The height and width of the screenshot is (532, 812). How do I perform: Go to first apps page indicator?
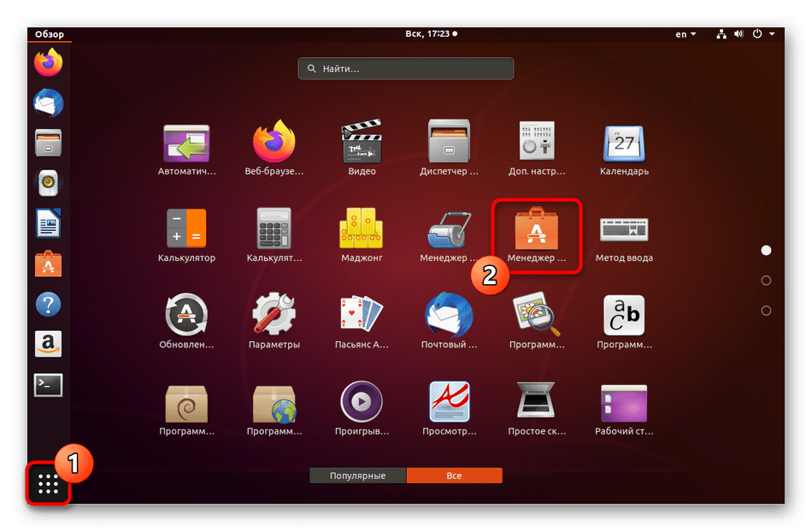(x=766, y=251)
